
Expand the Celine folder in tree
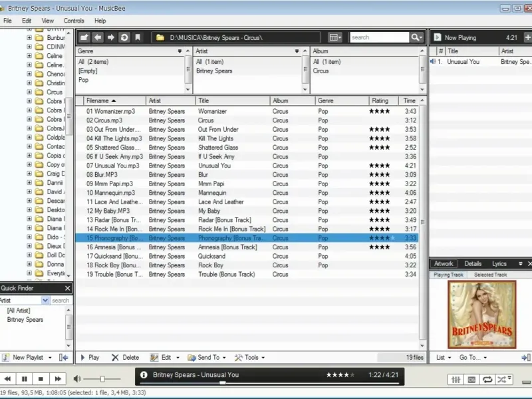click(x=29, y=56)
